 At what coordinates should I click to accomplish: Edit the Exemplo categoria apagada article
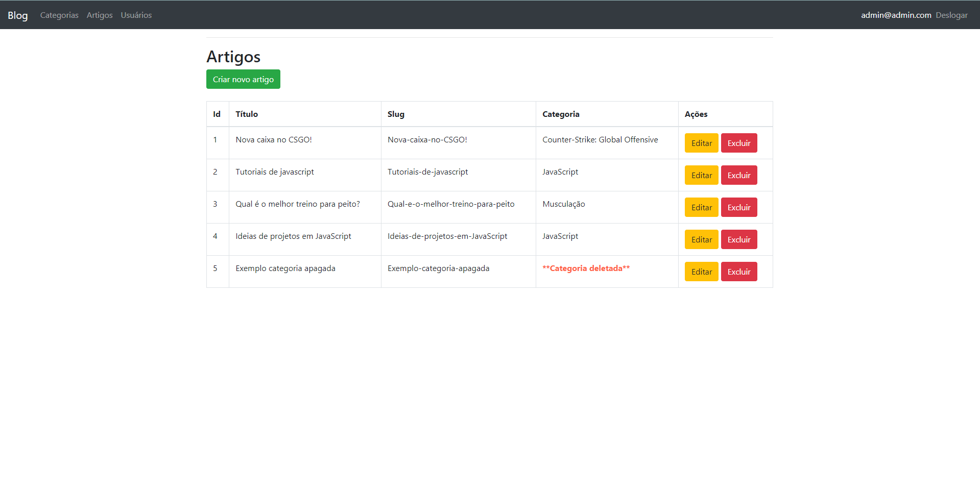click(701, 272)
